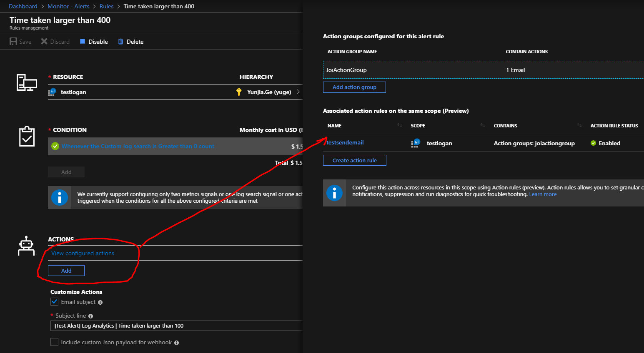Sort action rules by CONTAINS column

point(579,125)
